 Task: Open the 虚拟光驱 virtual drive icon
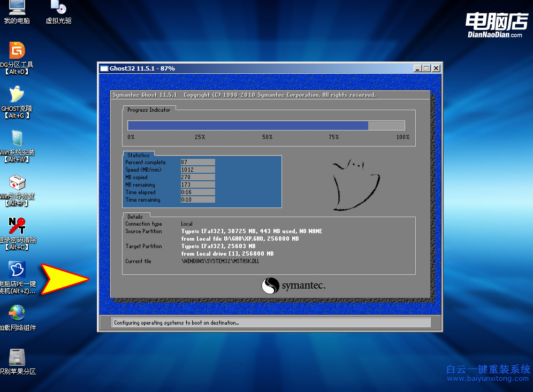(58, 8)
